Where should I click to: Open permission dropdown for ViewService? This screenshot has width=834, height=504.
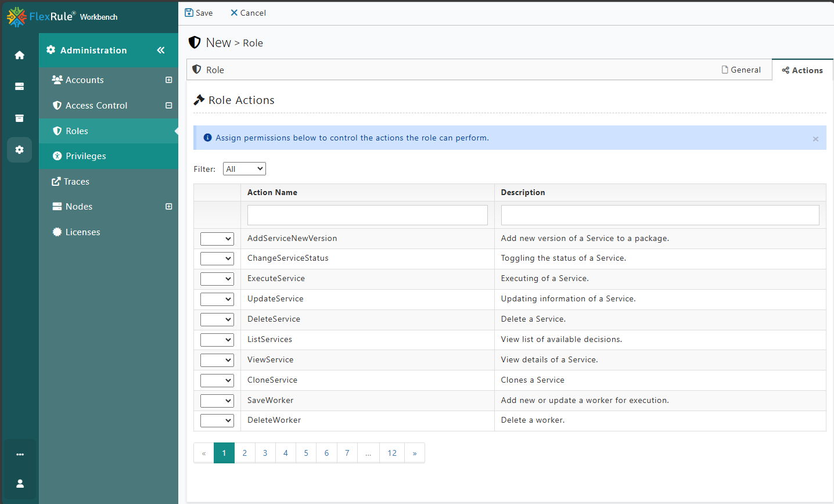coord(217,360)
